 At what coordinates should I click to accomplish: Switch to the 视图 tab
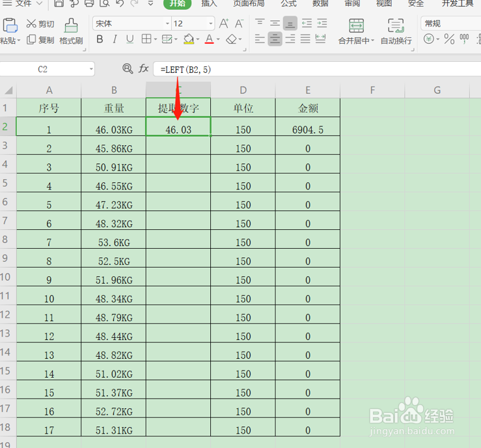(x=384, y=3)
